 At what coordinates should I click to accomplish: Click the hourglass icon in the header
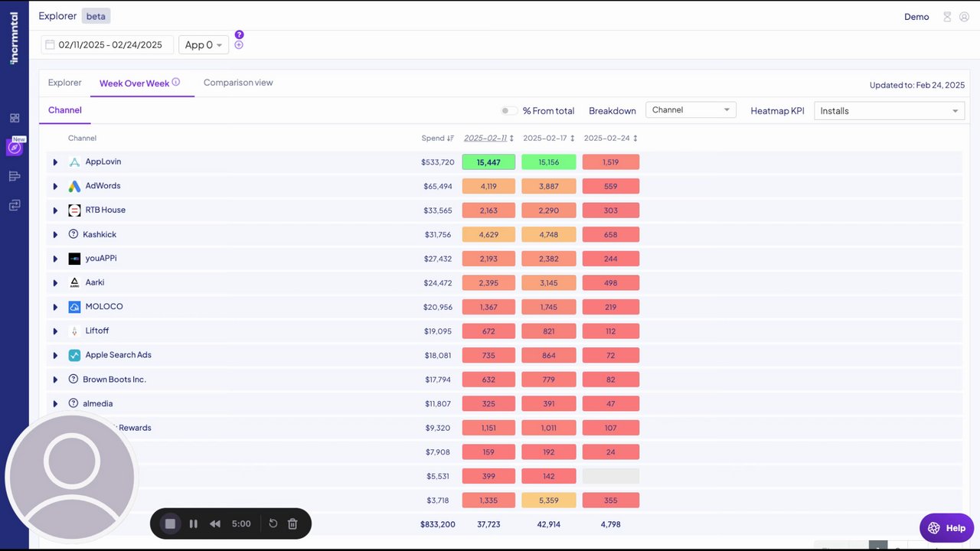pyautogui.click(x=947, y=17)
